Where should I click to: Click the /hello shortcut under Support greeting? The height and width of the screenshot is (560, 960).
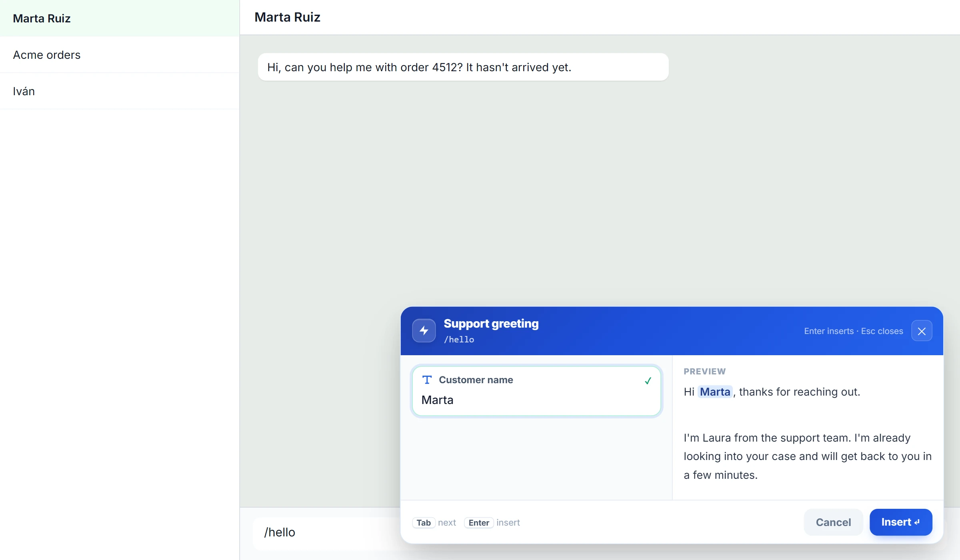pyautogui.click(x=459, y=340)
